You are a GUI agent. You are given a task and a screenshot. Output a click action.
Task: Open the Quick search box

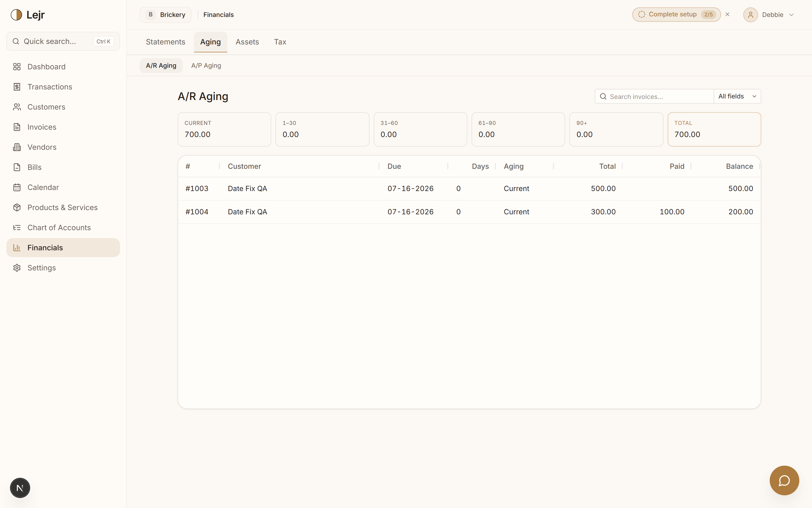(x=63, y=41)
